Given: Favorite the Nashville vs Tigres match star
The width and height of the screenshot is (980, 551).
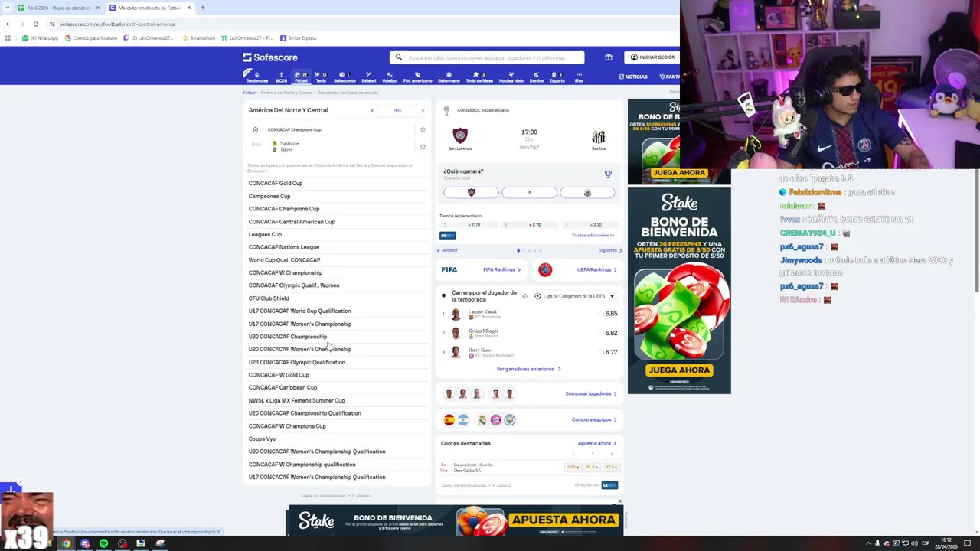Looking at the screenshot, I should pyautogui.click(x=423, y=146).
